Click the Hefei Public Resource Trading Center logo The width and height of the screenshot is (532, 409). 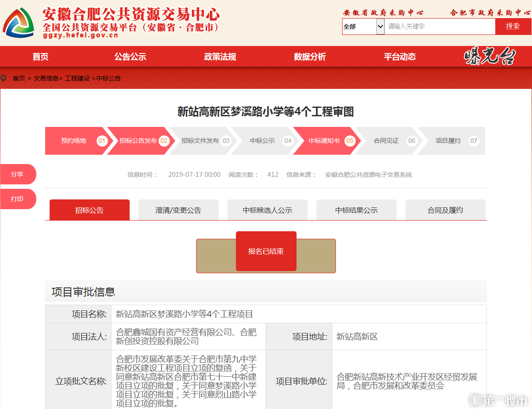19,22
